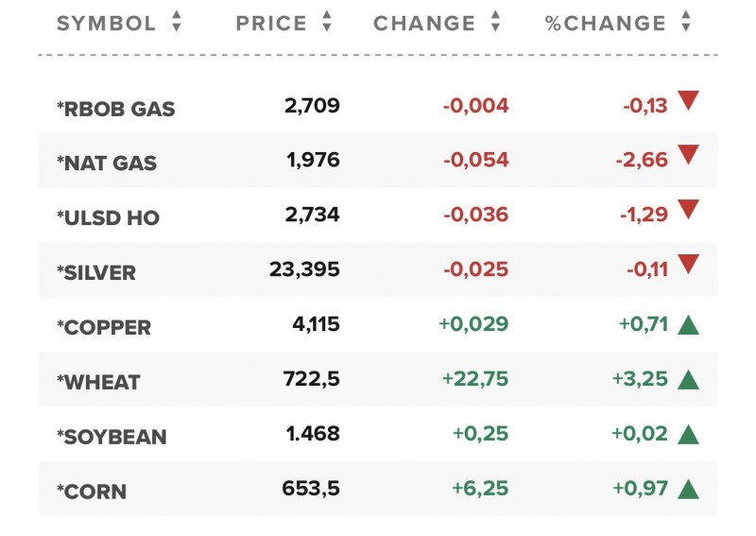Screen dimensions: 756x536
Task: Open the *RBOB GAS symbol link
Action: [x=116, y=109]
